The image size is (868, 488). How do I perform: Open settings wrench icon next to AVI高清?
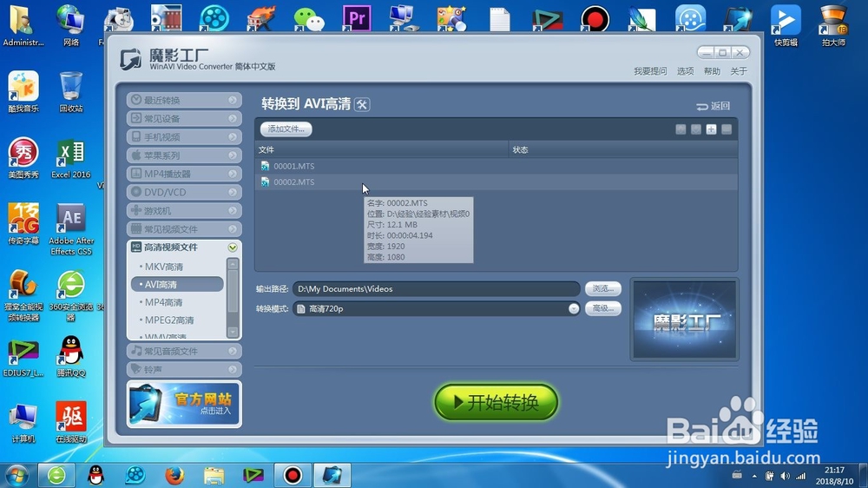pyautogui.click(x=362, y=104)
